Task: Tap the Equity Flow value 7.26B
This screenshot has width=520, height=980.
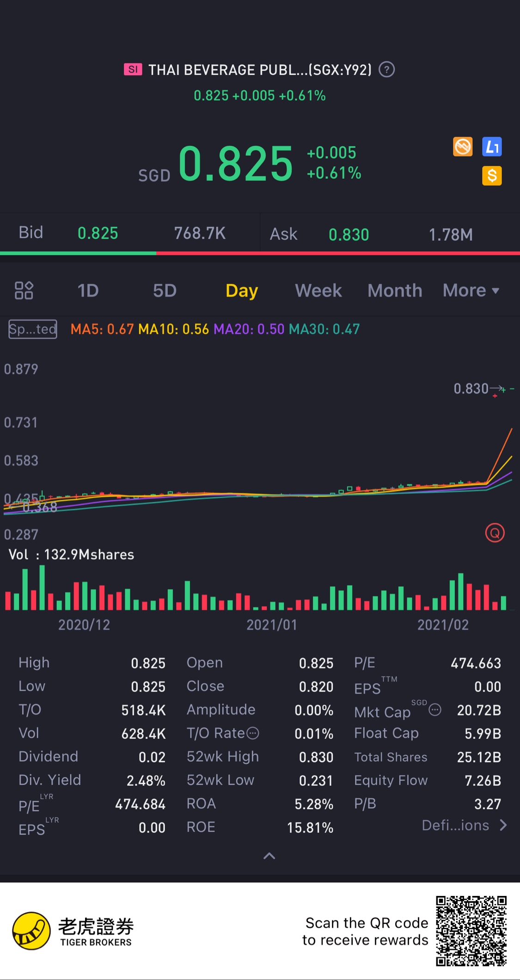Action: click(483, 780)
